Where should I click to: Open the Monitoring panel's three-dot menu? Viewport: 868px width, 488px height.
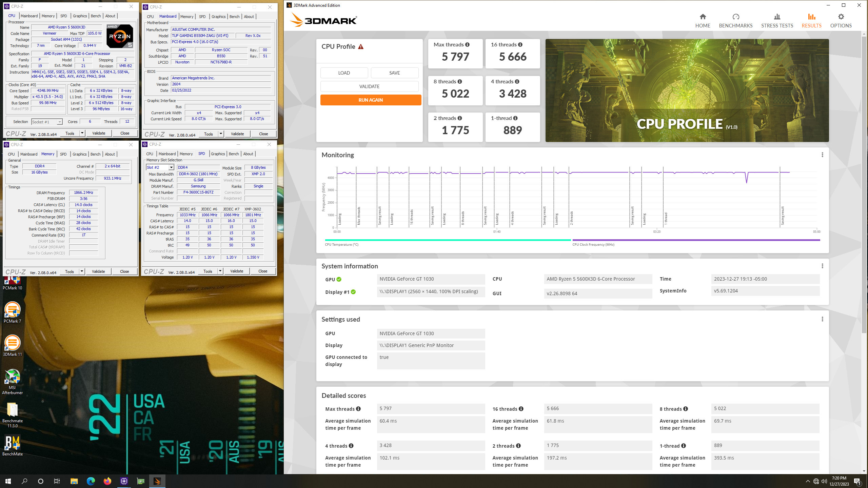pos(822,155)
